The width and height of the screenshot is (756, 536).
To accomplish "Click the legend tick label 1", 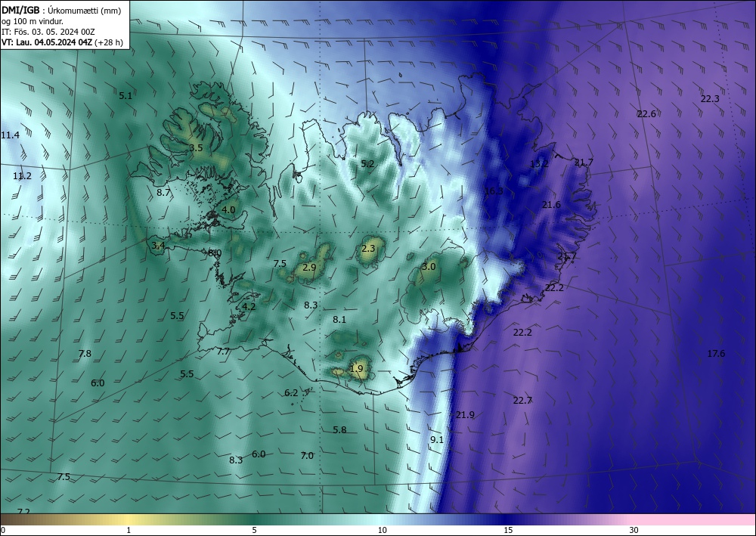I will coord(129,530).
